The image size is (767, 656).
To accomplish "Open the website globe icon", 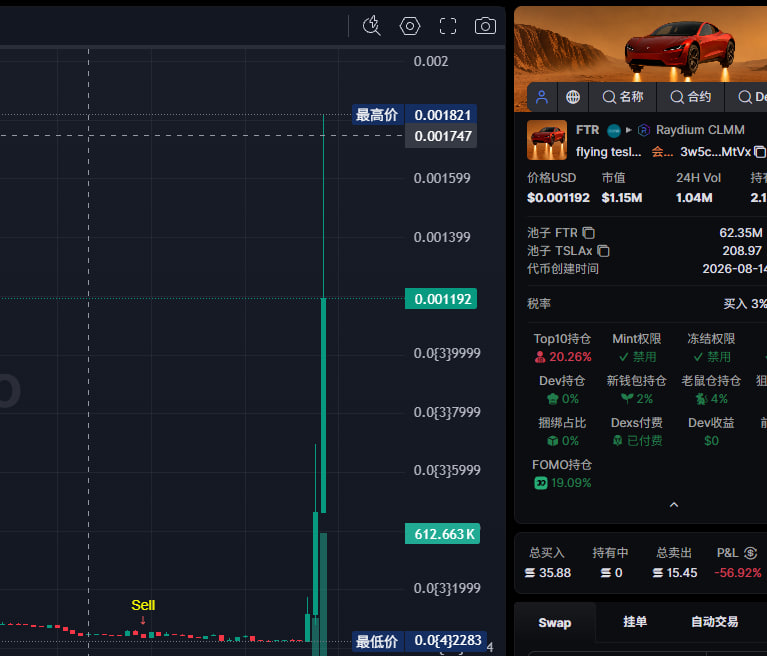I will (573, 97).
